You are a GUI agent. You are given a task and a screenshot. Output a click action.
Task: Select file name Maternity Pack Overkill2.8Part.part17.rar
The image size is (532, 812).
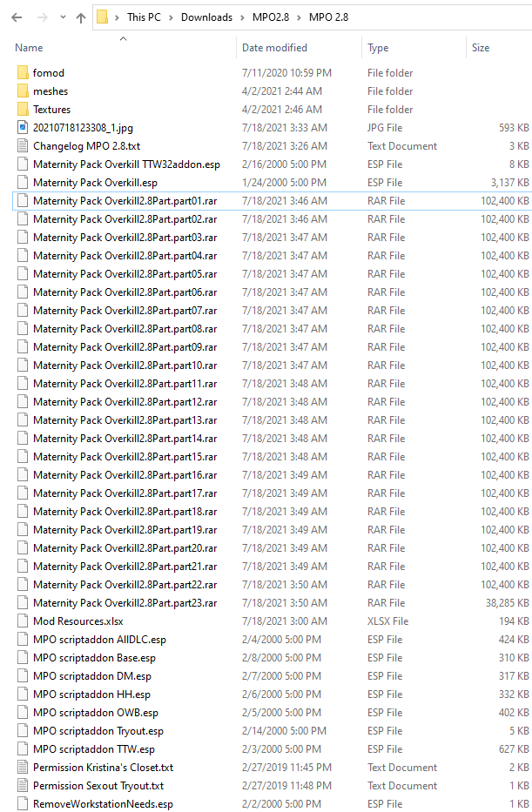click(x=125, y=493)
